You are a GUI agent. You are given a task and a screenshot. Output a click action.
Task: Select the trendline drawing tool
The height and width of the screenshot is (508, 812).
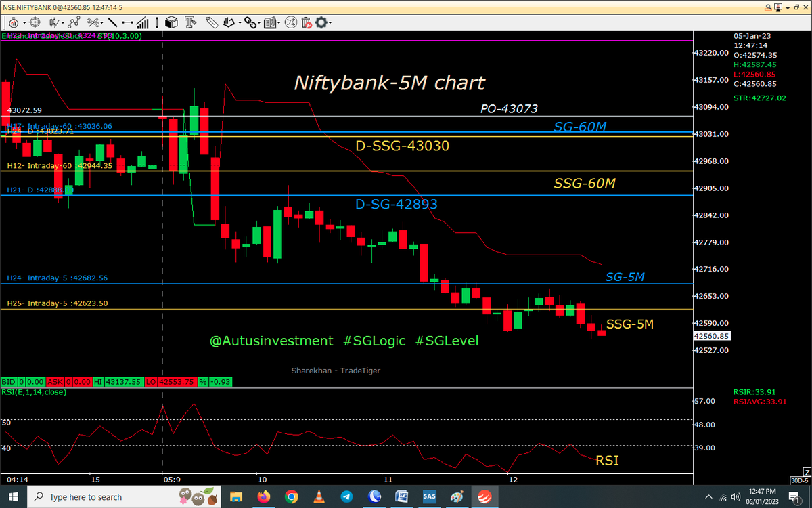click(x=113, y=22)
